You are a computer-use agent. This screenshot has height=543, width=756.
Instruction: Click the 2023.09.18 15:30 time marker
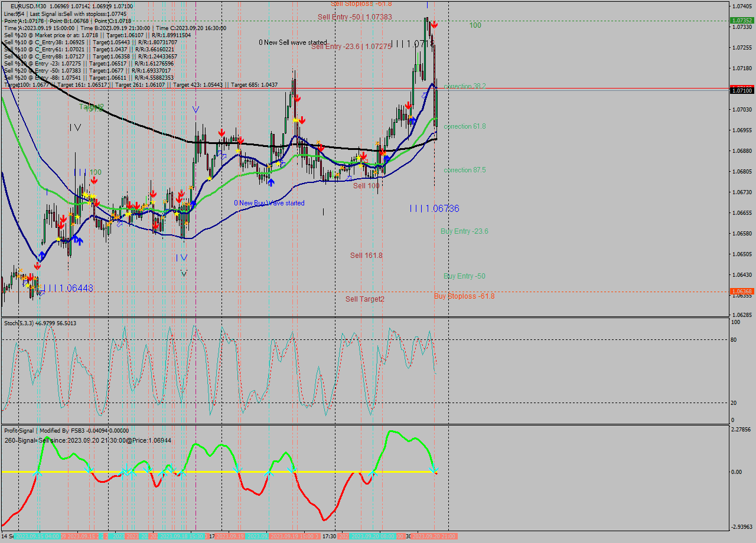[182, 537]
